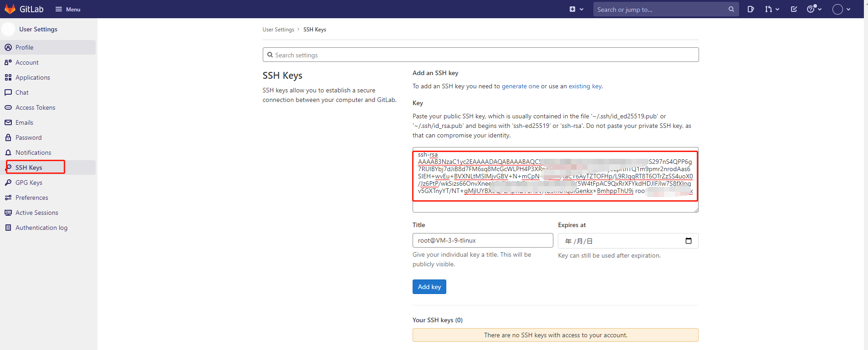Open the Help question mark dropdown
Viewport: 868px width, 350px height.
814,9
